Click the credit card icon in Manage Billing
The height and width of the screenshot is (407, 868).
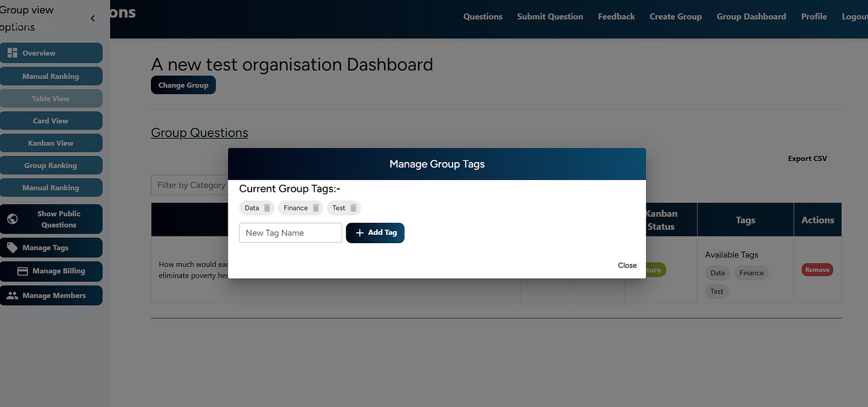point(23,271)
